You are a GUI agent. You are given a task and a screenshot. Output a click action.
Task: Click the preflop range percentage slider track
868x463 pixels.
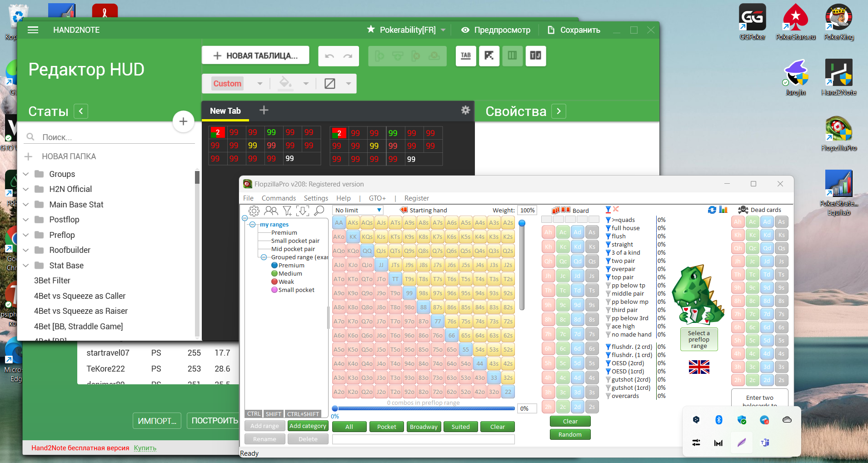pos(426,408)
